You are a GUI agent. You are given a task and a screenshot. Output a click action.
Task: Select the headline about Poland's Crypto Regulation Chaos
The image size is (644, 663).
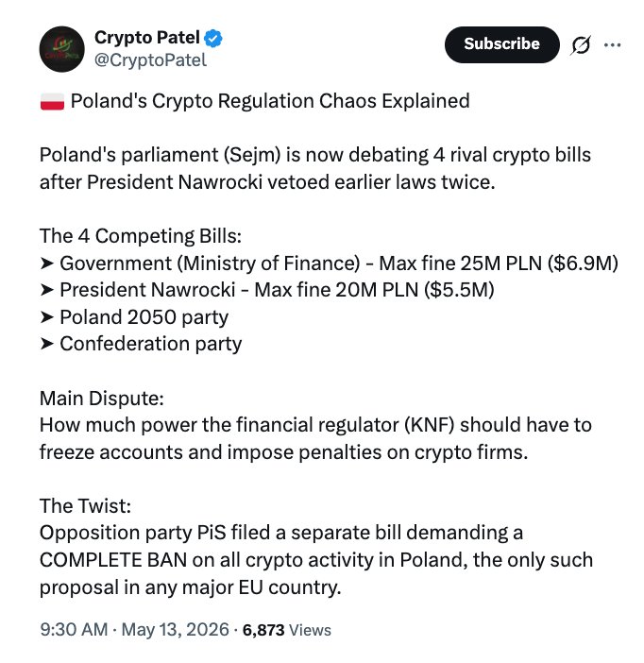click(x=270, y=101)
